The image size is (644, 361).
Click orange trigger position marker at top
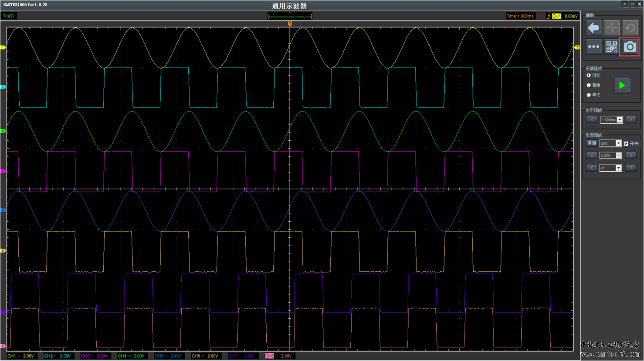pyautogui.click(x=290, y=24)
